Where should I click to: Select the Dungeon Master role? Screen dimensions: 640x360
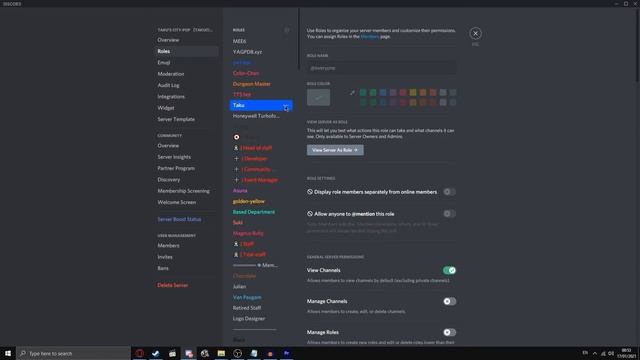click(251, 84)
